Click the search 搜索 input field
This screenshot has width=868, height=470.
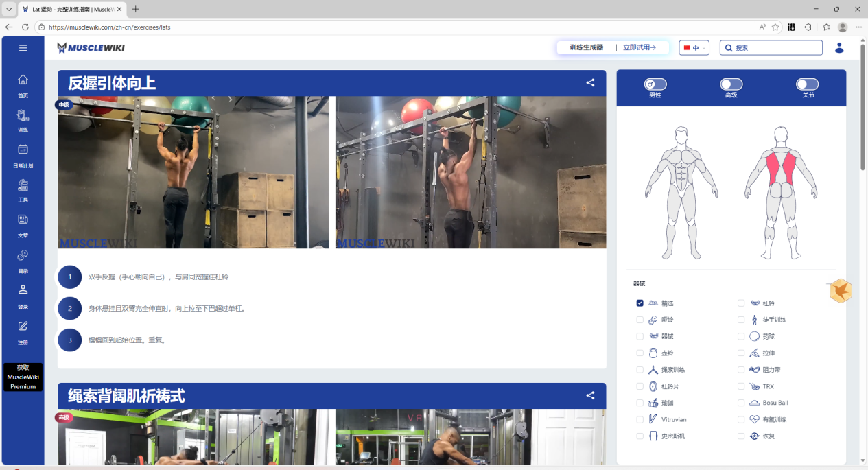click(x=771, y=48)
